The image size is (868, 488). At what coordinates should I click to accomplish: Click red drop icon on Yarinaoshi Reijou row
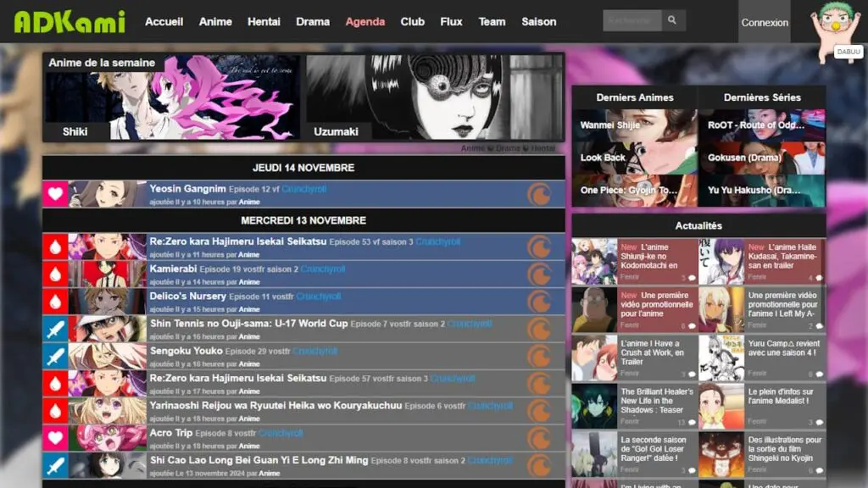pyautogui.click(x=55, y=411)
